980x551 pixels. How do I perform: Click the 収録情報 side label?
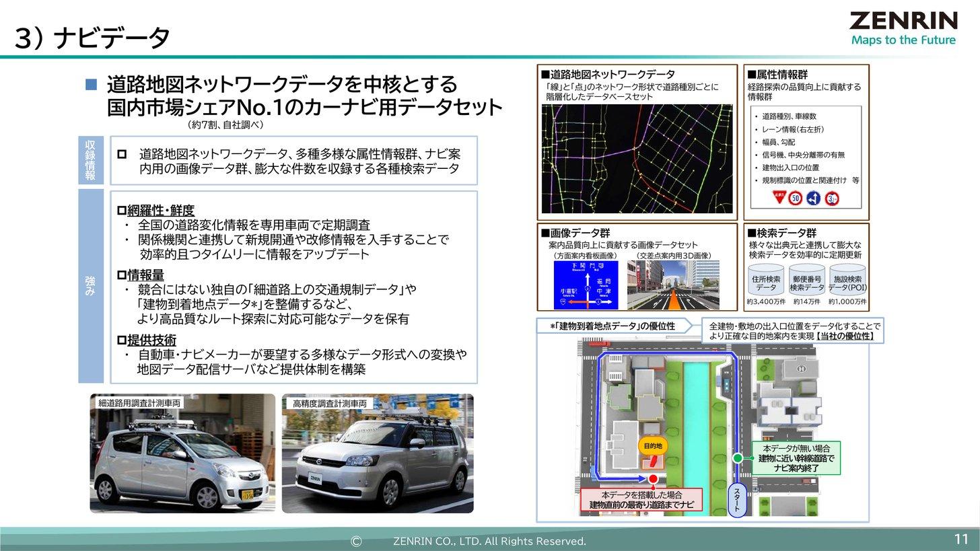click(90, 161)
